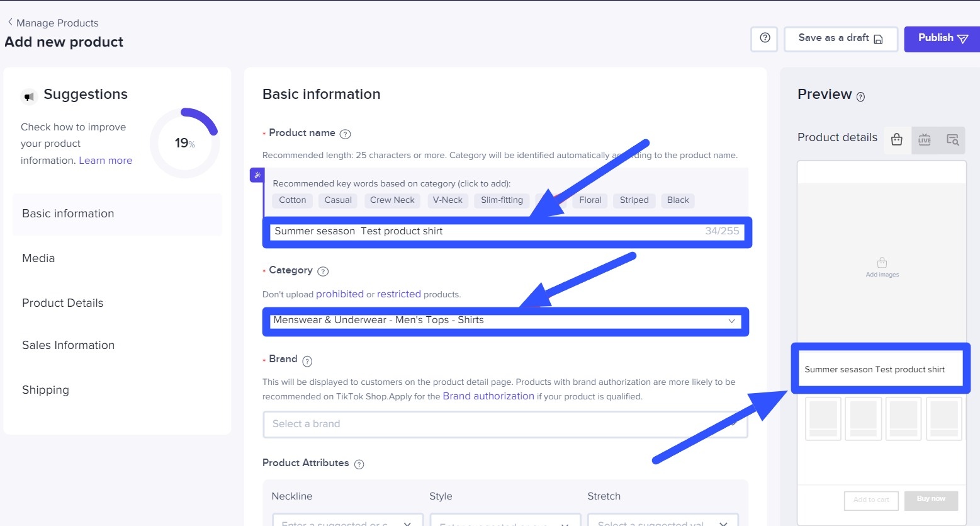This screenshot has height=526, width=980.
Task: Go to Media section in sidebar
Action: pyautogui.click(x=38, y=258)
